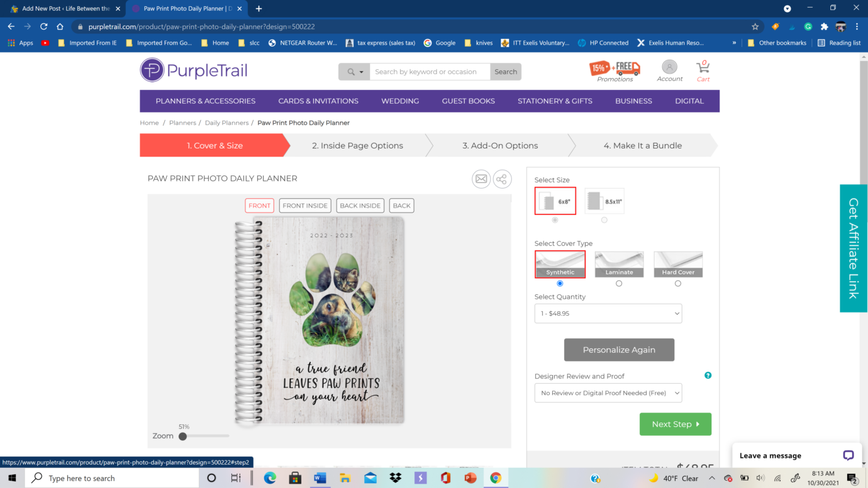This screenshot has width=868, height=488.
Task: Click the Chrome profile avatar
Action: 841,26
